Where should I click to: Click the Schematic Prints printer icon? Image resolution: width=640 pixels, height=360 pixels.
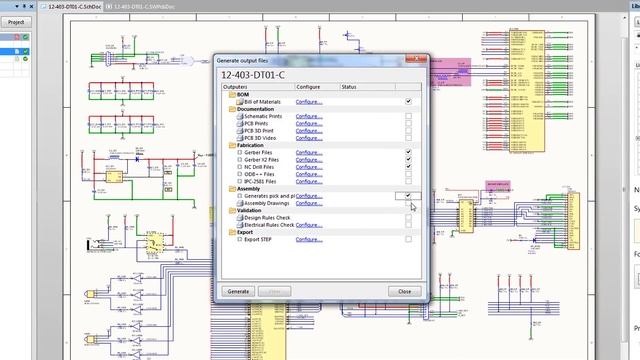(240, 116)
